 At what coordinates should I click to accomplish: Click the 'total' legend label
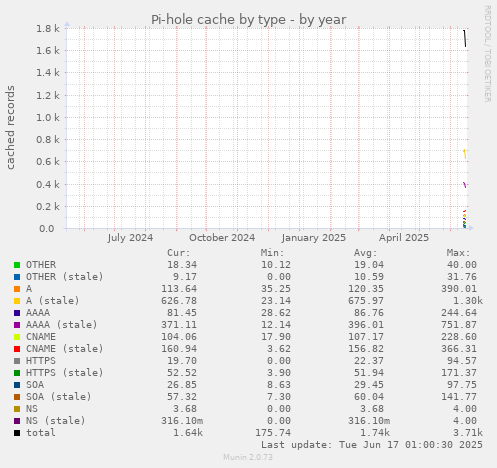coord(41,433)
